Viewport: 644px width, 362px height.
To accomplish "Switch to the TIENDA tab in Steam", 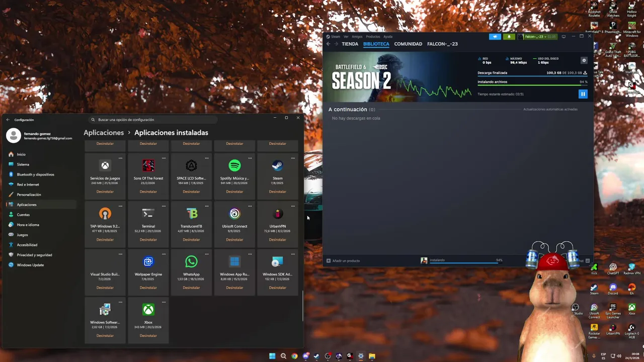I will point(350,44).
